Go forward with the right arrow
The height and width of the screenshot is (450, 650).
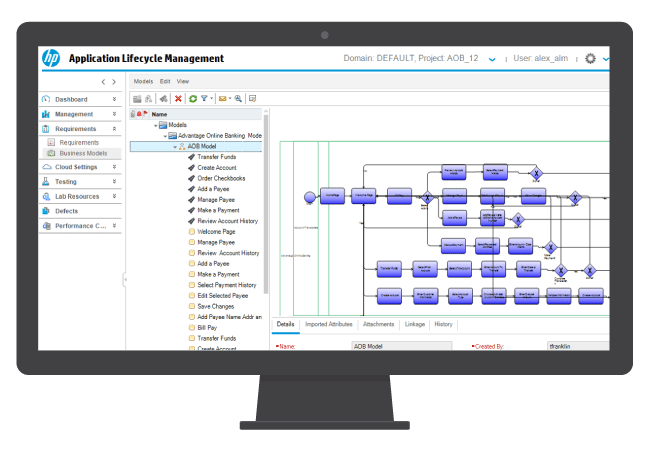click(114, 82)
